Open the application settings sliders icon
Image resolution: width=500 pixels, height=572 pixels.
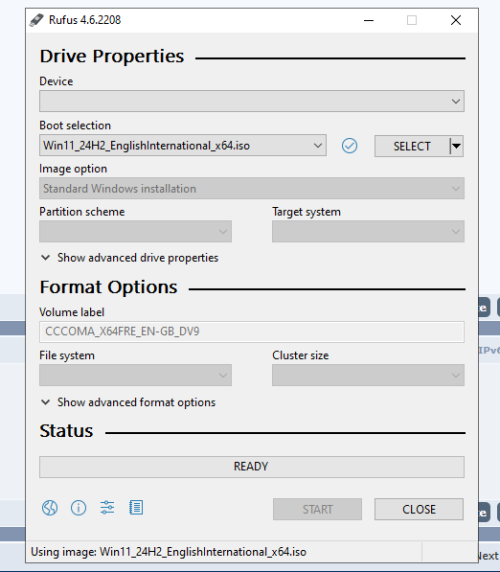coord(107,507)
